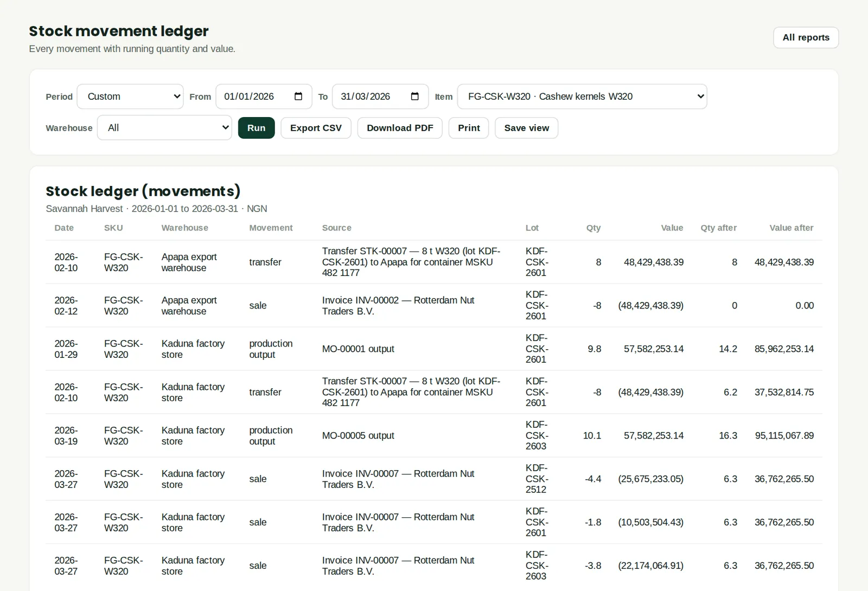Click the To date text 31/03/2026
This screenshot has height=591, width=868.
tap(365, 97)
